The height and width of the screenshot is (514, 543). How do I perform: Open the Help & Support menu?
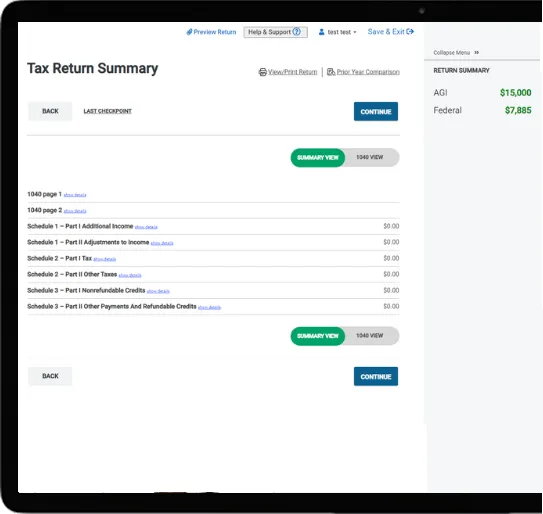tap(275, 32)
